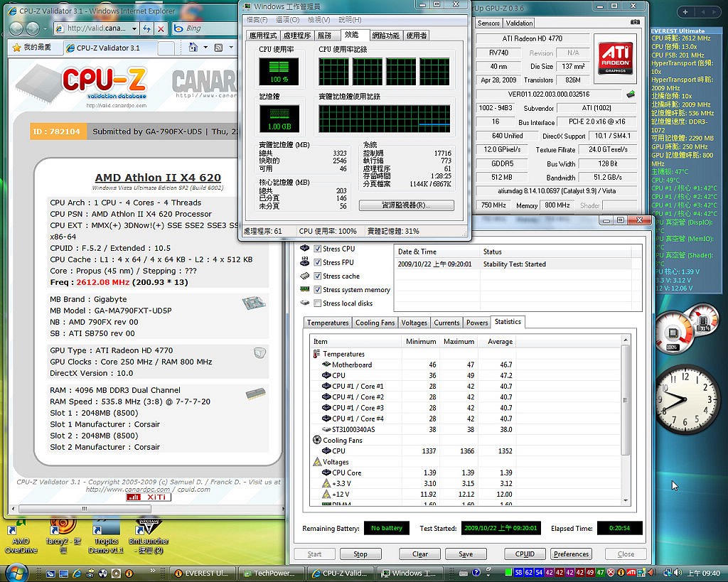Click the TechPowerUp taskbar button
728x582 pixels.
pyautogui.click(x=271, y=573)
